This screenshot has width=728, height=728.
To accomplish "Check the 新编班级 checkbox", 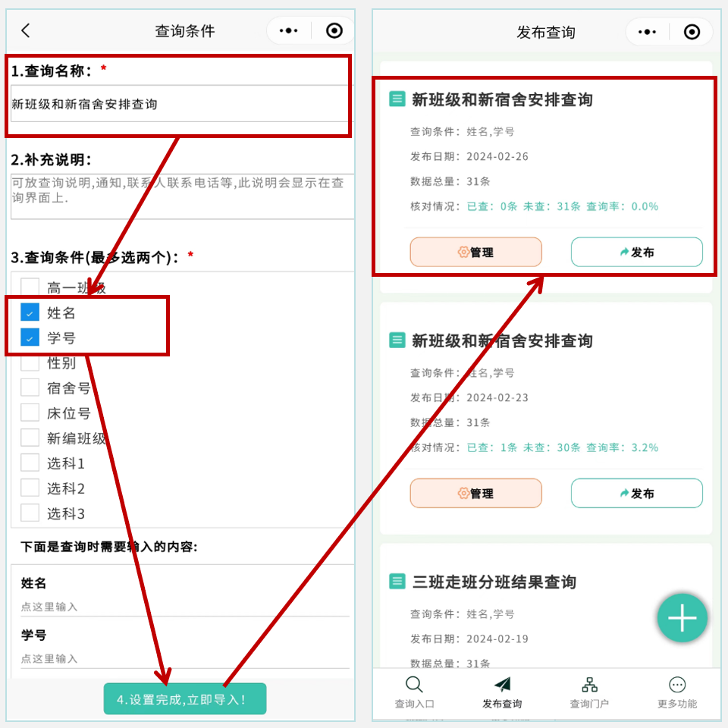I will tap(30, 438).
